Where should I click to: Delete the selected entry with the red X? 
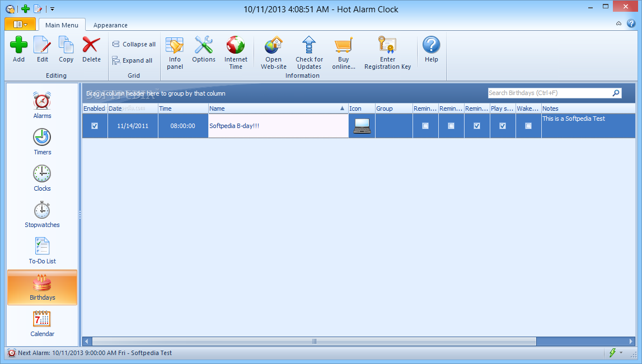pyautogui.click(x=91, y=50)
